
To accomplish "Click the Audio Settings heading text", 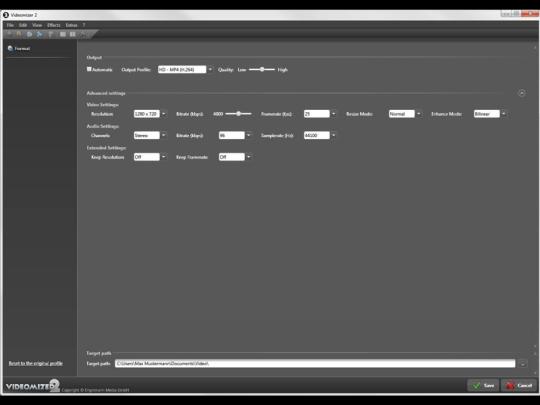I will [103, 126].
